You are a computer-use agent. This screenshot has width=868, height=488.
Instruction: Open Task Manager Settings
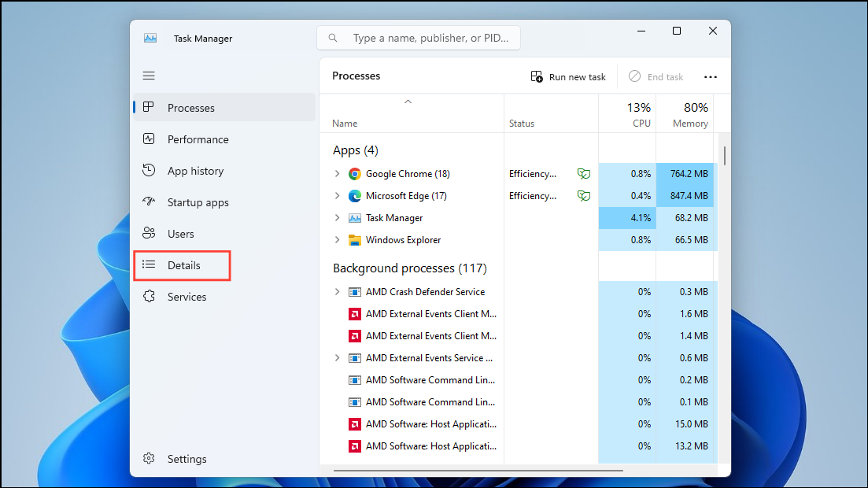(x=187, y=459)
